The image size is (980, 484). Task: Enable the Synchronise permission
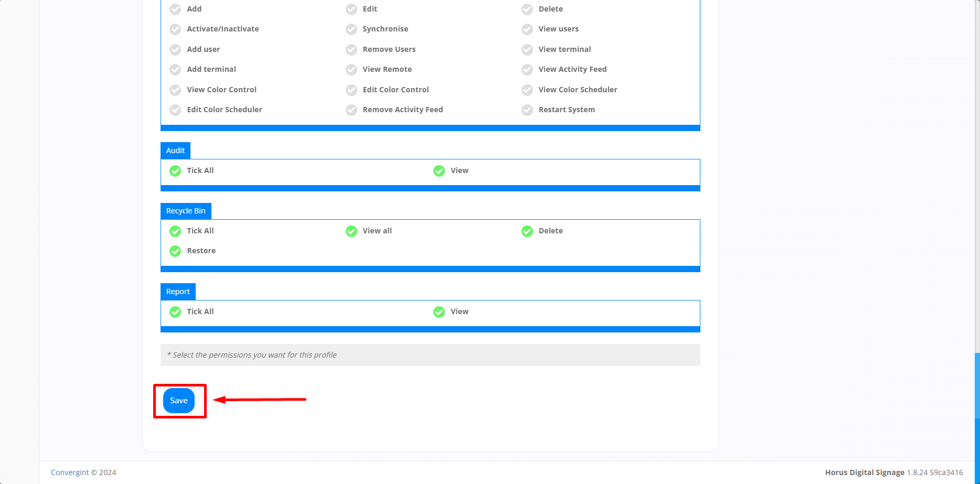coord(351,29)
